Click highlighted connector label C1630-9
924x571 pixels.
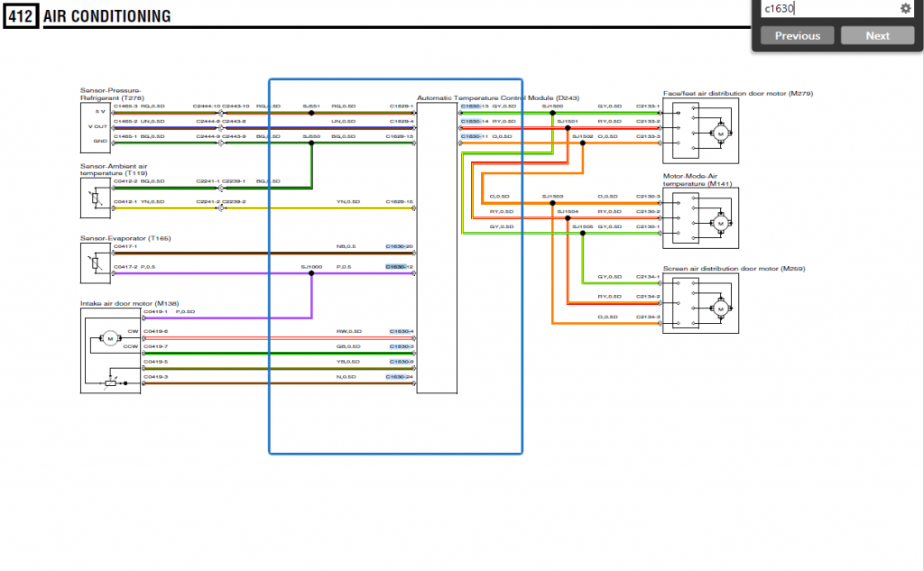(x=402, y=362)
